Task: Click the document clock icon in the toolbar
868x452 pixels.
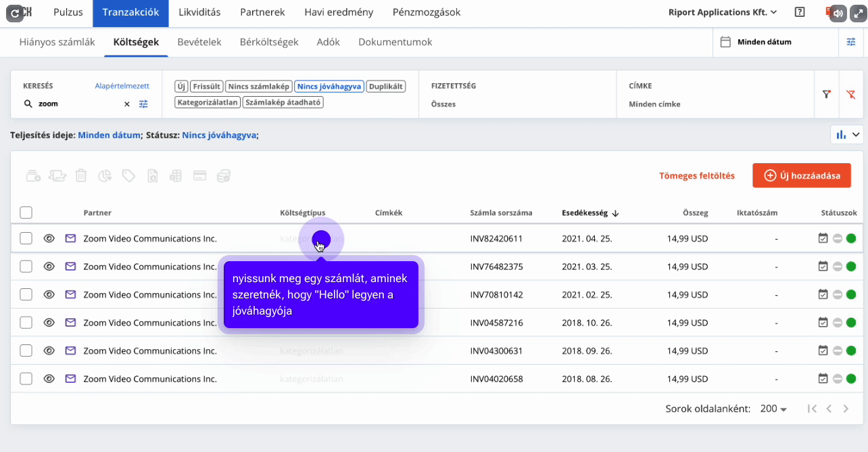Action: 153,176
